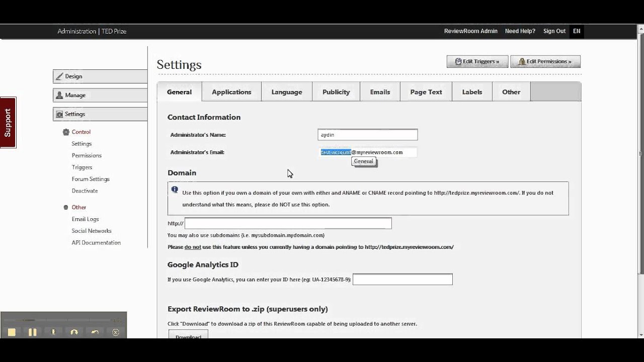Open Social Networks in sidebar
644x362 pixels.
(92, 231)
